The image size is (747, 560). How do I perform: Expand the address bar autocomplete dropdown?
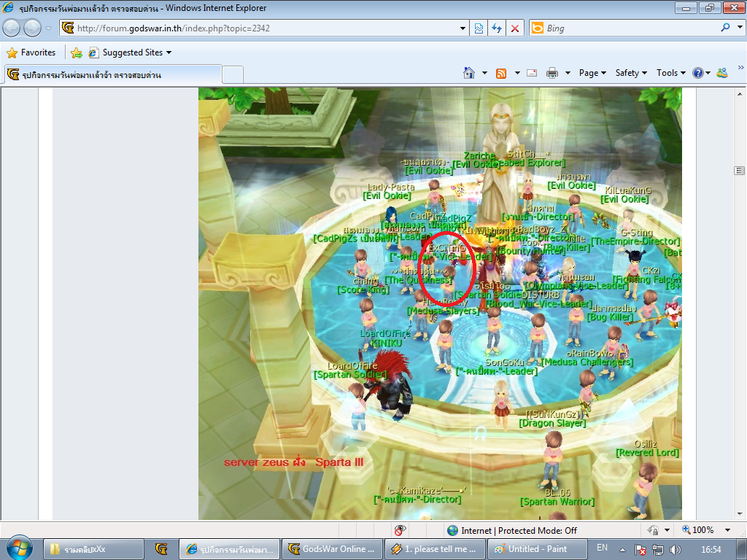point(462,28)
